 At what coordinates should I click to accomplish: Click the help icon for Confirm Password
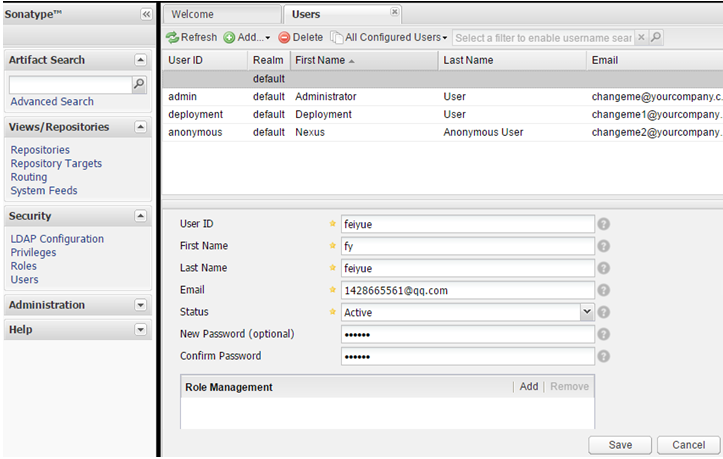point(604,357)
